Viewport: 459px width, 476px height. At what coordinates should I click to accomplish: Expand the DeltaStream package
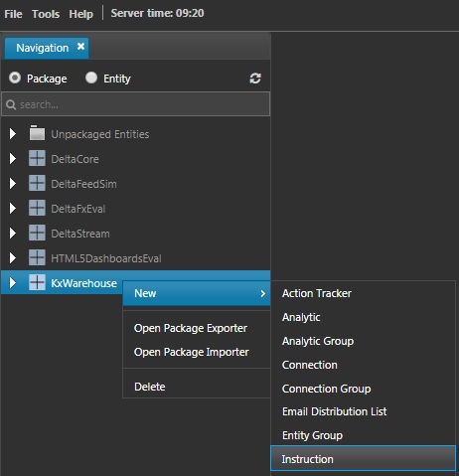point(13,233)
